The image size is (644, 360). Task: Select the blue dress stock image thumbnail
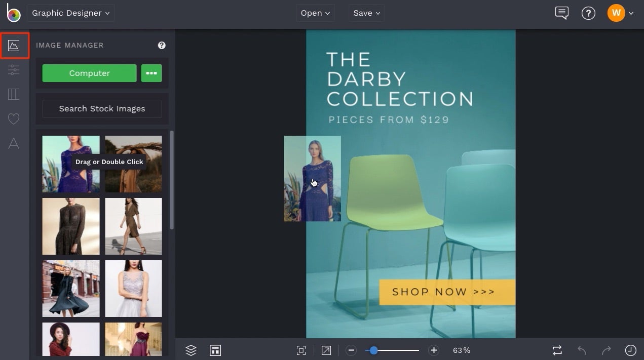[x=70, y=164]
